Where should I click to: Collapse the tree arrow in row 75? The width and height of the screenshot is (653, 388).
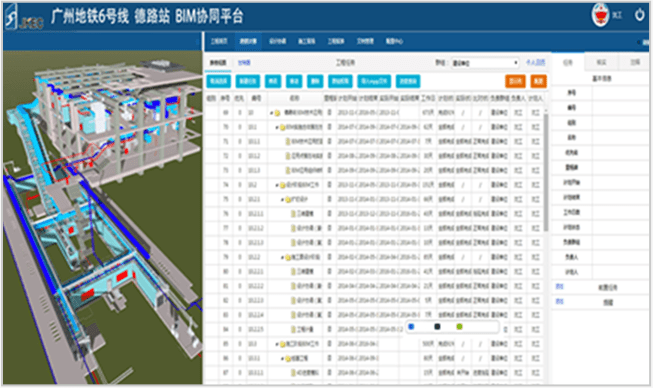point(282,200)
